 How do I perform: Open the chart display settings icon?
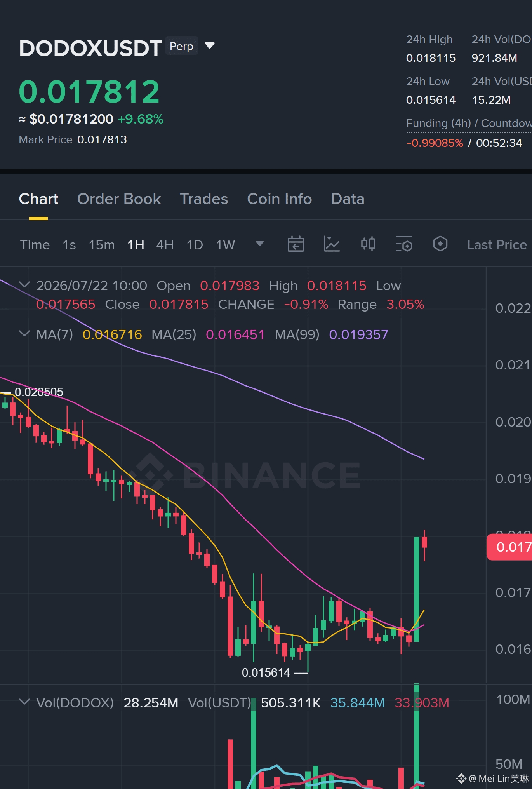coord(404,244)
